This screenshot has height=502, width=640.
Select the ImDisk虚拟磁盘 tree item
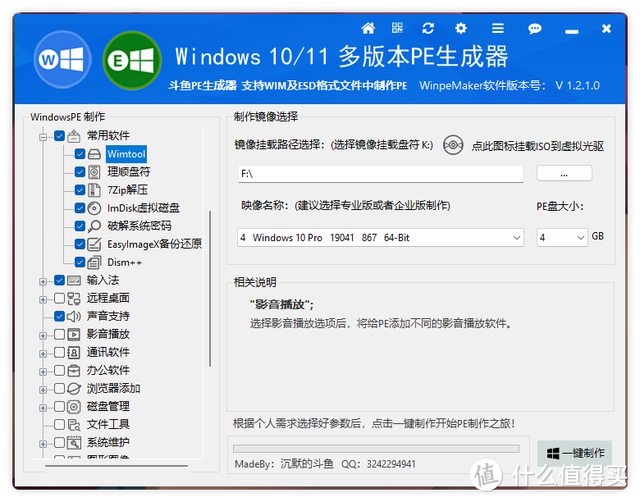[143, 208]
